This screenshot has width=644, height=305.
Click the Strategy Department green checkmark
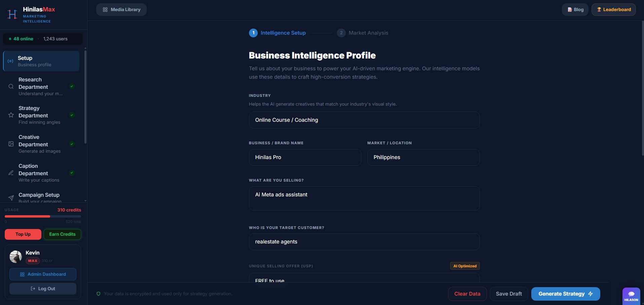[x=72, y=115]
